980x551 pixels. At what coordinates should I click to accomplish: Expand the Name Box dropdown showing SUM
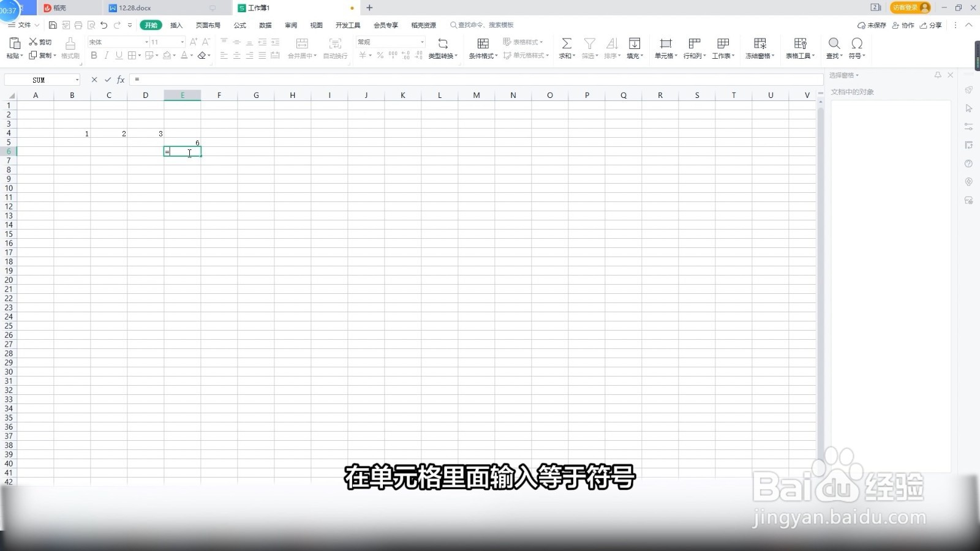tap(77, 80)
